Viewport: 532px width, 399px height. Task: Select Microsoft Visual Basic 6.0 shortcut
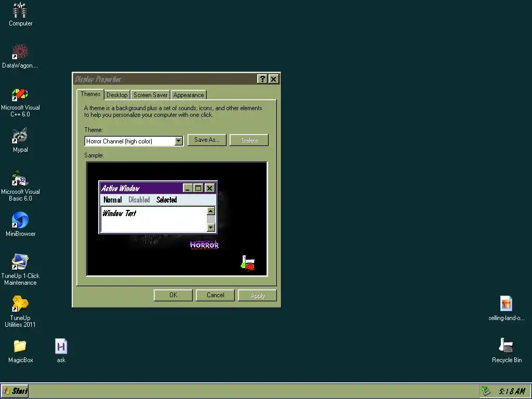click(20, 186)
